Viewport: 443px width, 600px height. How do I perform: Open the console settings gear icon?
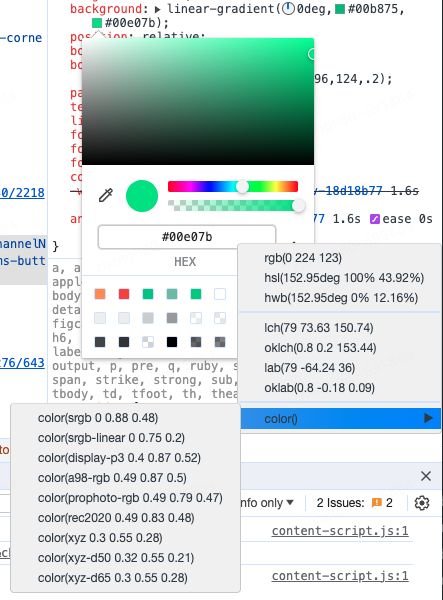point(422,503)
